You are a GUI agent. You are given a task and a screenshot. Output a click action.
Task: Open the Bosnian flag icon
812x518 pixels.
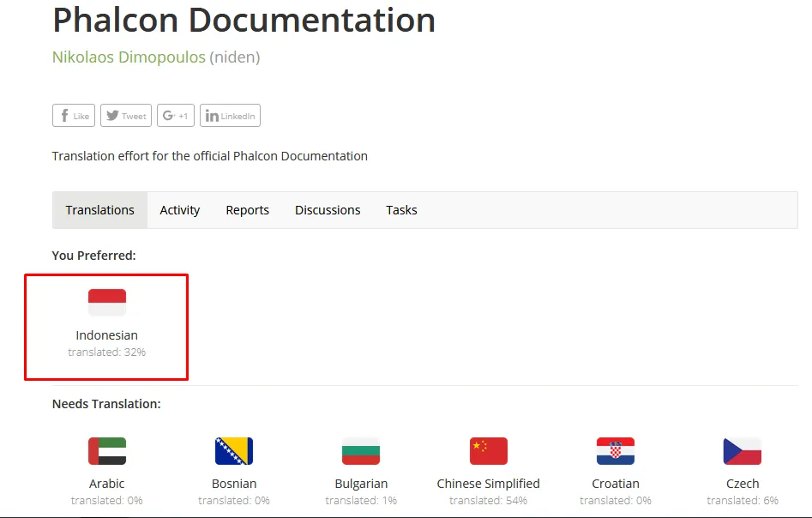point(234,451)
